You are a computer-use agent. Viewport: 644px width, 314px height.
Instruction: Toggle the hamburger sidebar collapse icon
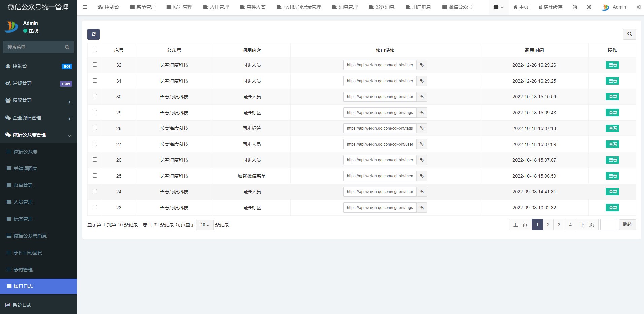85,7
